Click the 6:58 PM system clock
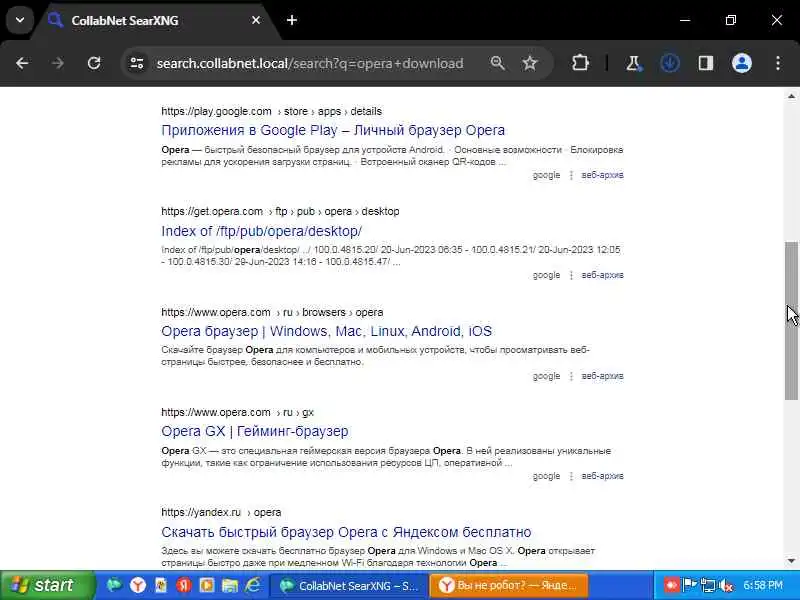Viewport: 800px width, 600px height. [x=763, y=585]
